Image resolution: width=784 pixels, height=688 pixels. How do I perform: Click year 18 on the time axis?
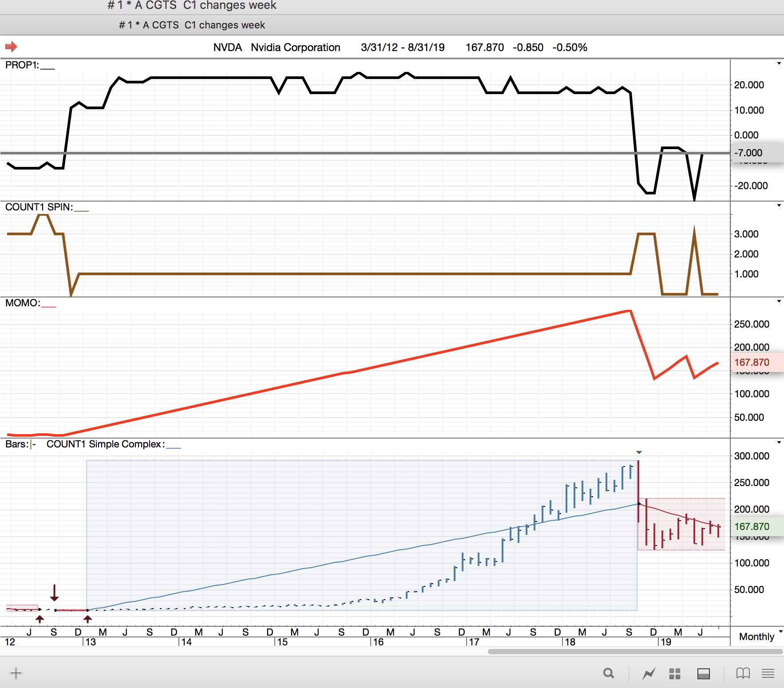[x=570, y=642]
